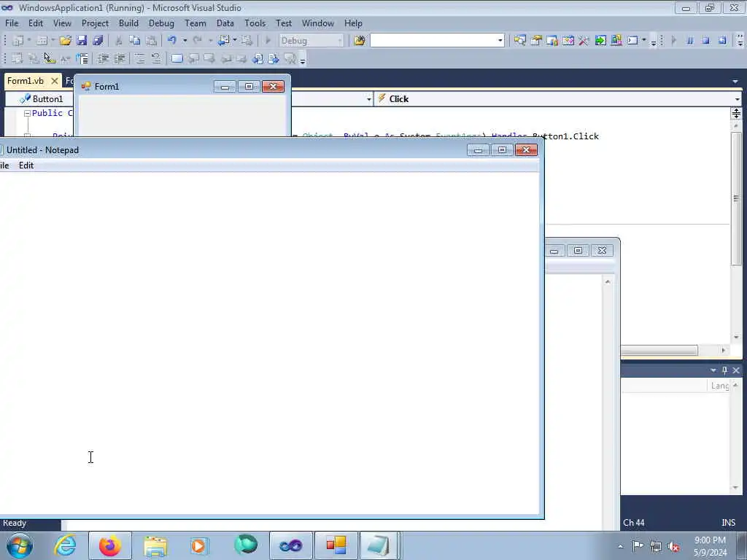Toggle a bookmark on the current line
Image resolution: width=747 pixels, height=560 pixels.
[x=177, y=58]
